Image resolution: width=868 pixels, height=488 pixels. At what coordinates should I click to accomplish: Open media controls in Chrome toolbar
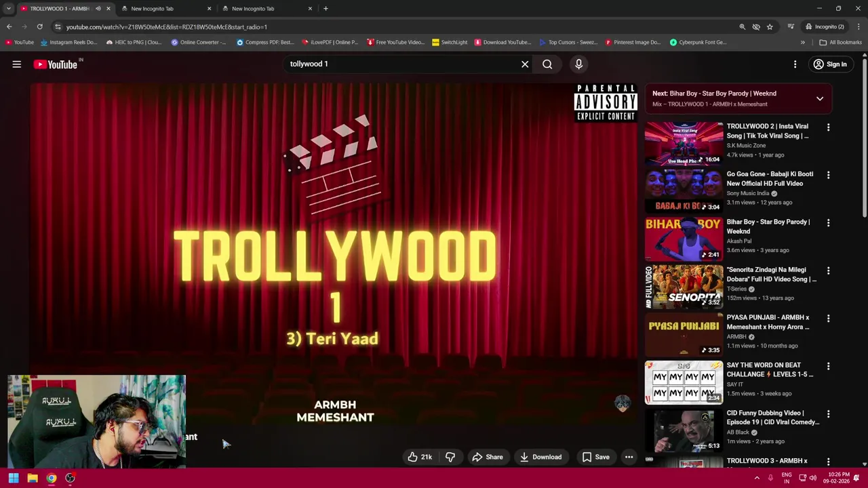791,27
